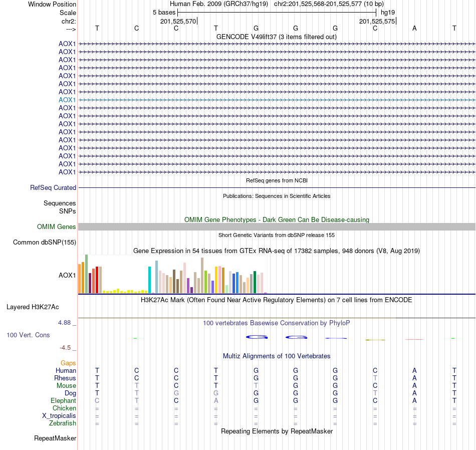Screen dimensions: 476x450
Task: Select the Mouse alignment row label
Action: [x=66, y=386]
